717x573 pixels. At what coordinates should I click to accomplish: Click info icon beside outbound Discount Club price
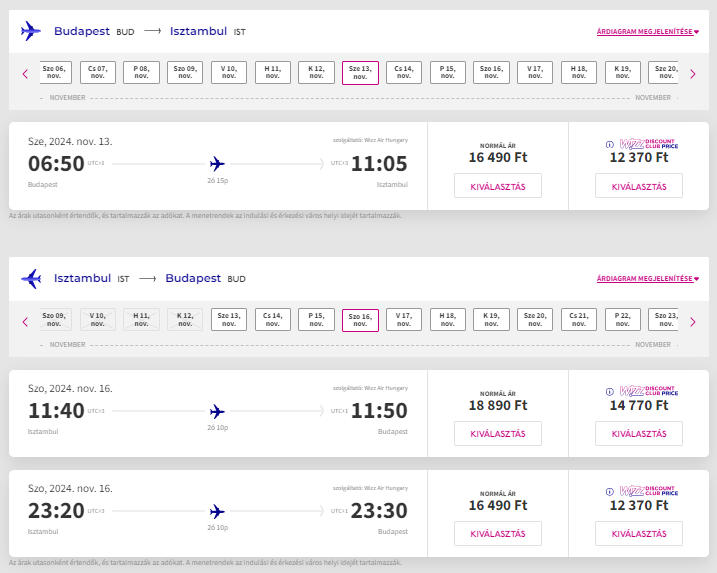[611, 144]
